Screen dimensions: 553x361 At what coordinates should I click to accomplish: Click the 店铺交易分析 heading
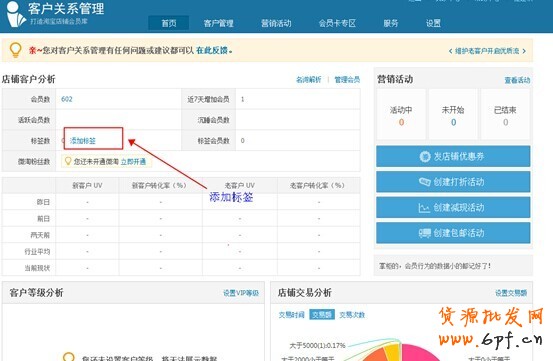click(305, 293)
